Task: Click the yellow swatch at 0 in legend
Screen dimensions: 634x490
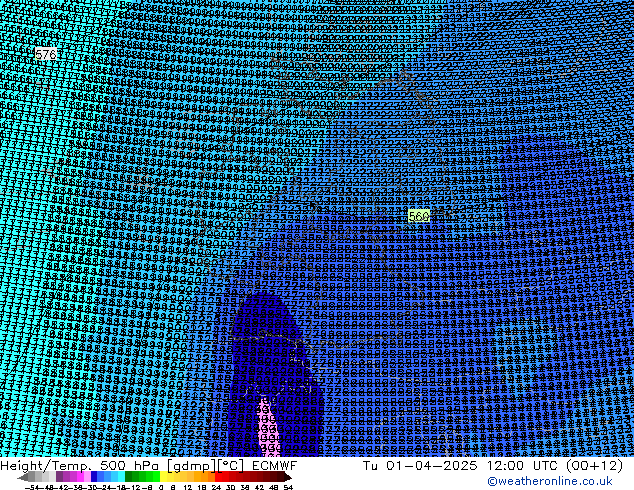Action: (163, 477)
